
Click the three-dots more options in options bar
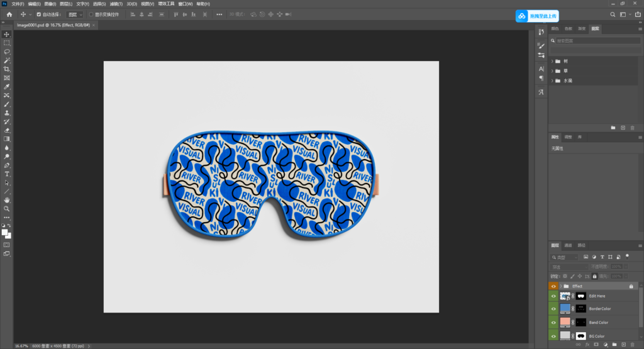pyautogui.click(x=219, y=14)
